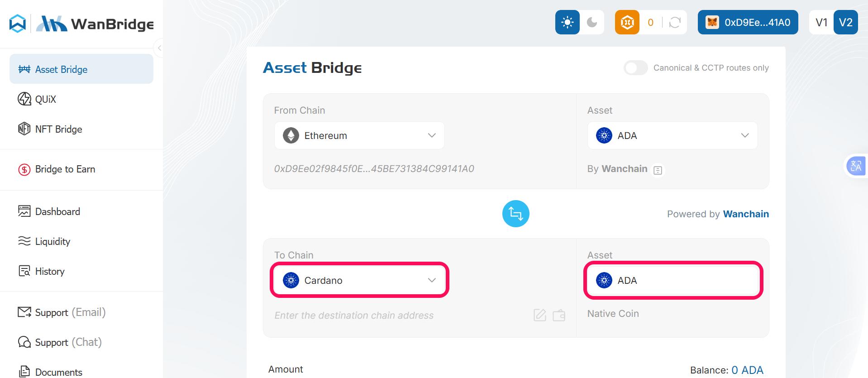Click the edit destination address icon
Viewport: 868px width, 378px height.
point(539,315)
